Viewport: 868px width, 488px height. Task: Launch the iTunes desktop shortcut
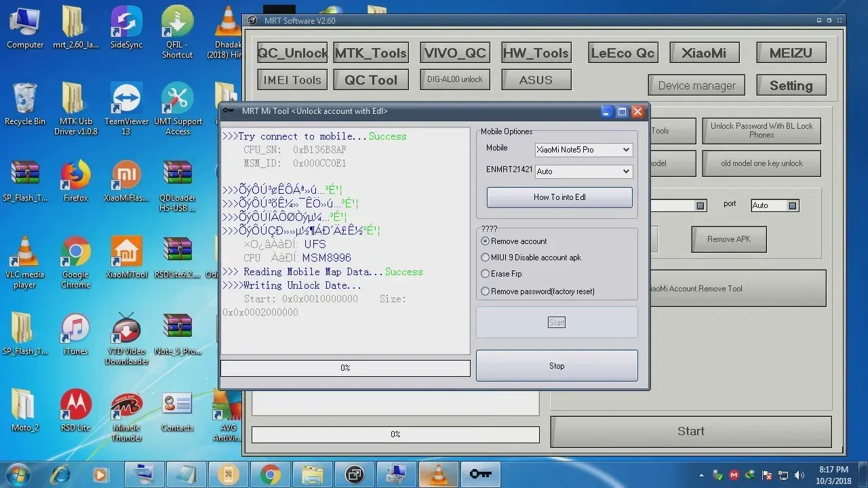[76, 334]
